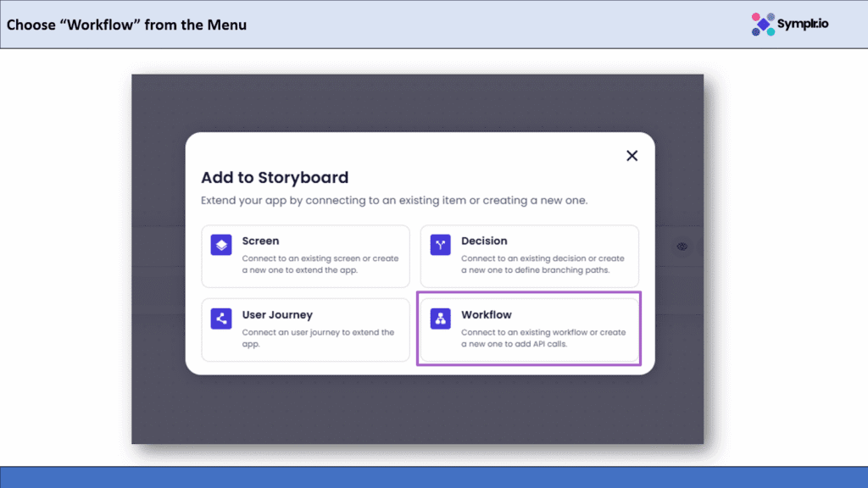This screenshot has height=488, width=868.
Task: Toggle the dimmed eye visibility icon
Action: (682, 247)
